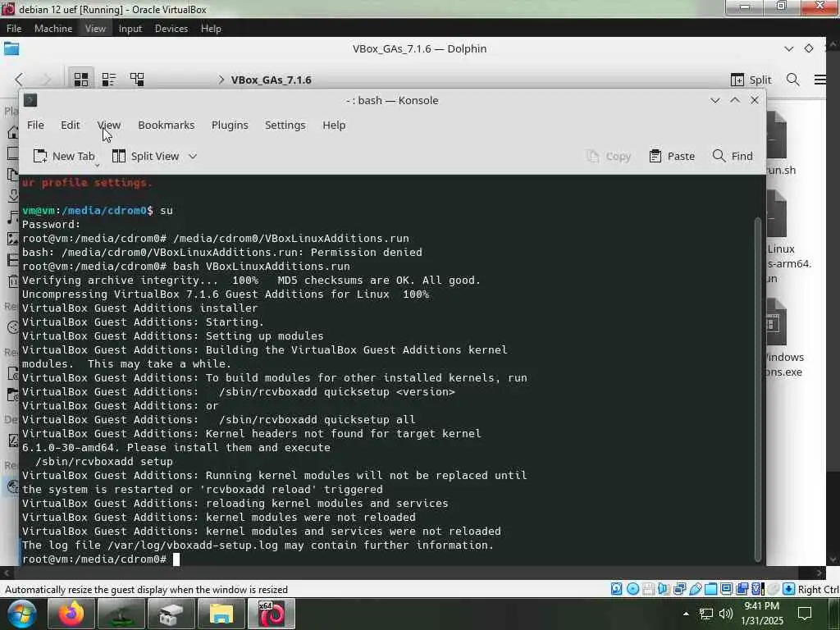Open Windows notification center icon

(805, 614)
